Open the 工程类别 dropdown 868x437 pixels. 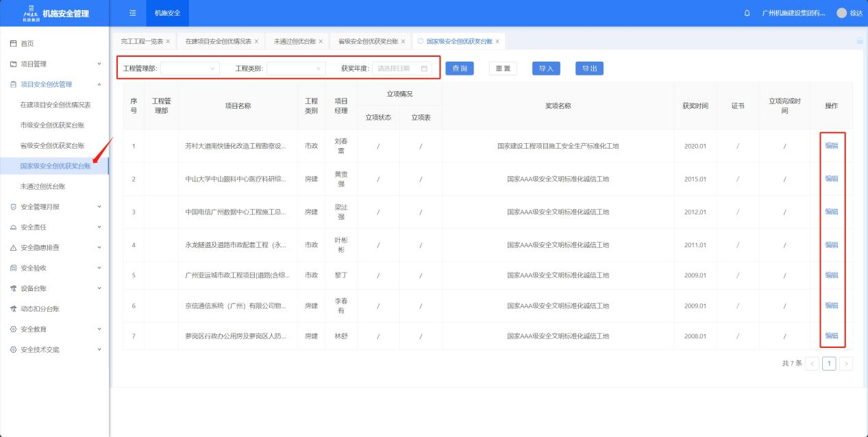pyautogui.click(x=296, y=68)
